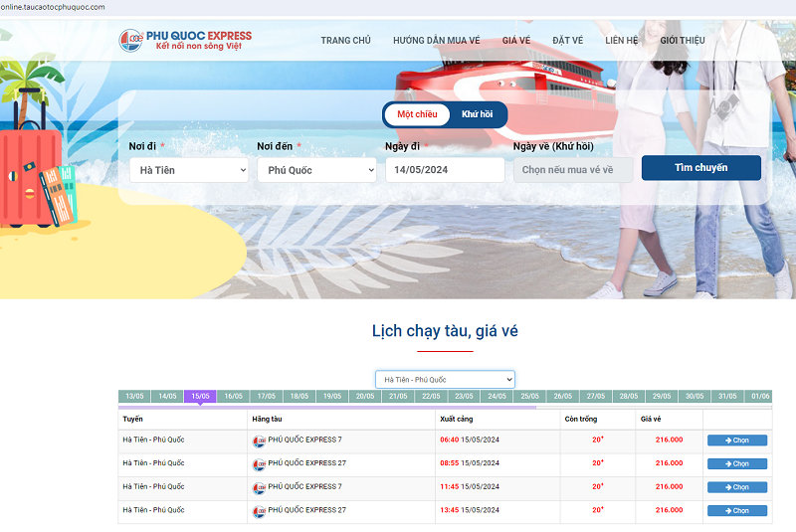Select the 25/05 date tab

point(530,396)
